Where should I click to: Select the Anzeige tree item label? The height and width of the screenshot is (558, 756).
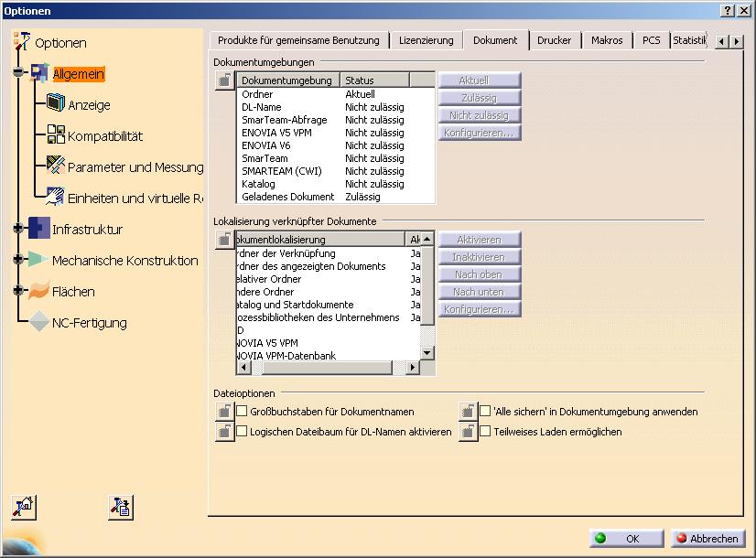click(x=89, y=104)
